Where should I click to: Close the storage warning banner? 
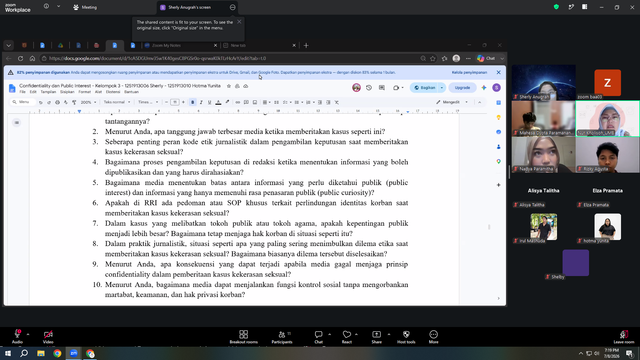click(498, 72)
